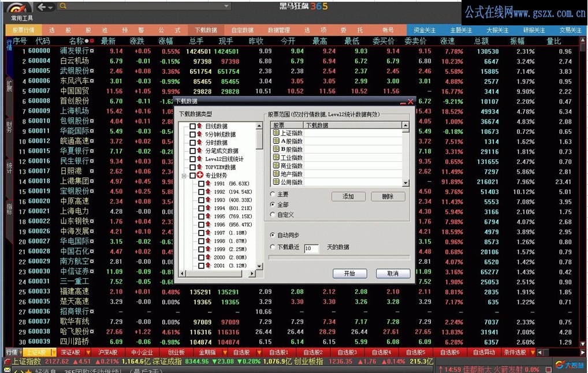Click the 大智慧 logo in status bar
Viewport: 588px width, 373px height.
pyautogui.click(x=570, y=365)
